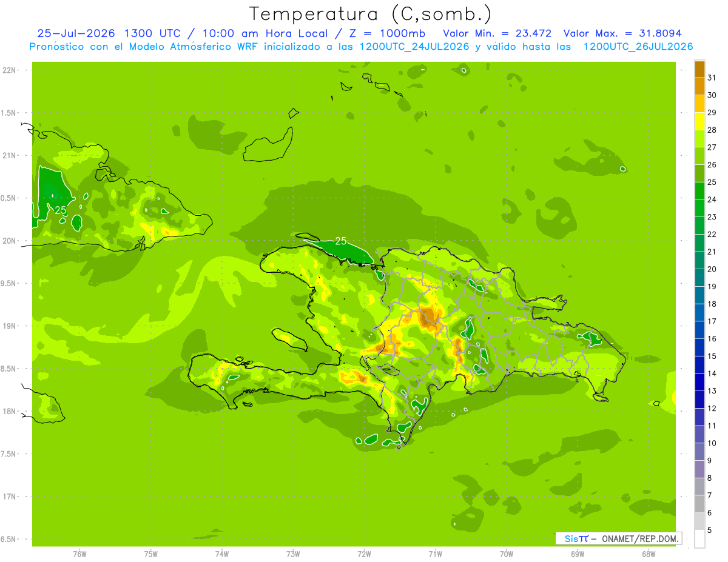The height and width of the screenshot is (562, 728).
Task: Click the colorbar label '28'
Action: tap(712, 130)
